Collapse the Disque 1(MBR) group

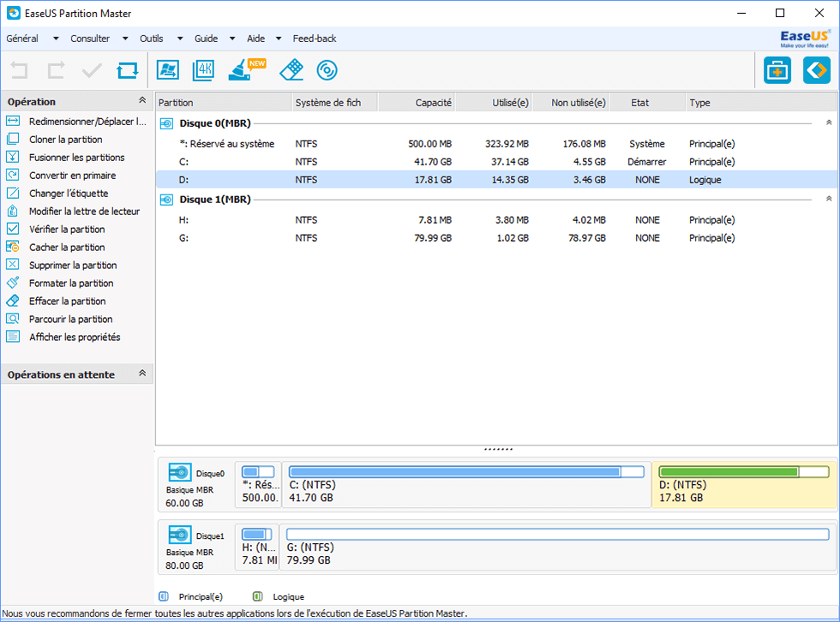(829, 199)
